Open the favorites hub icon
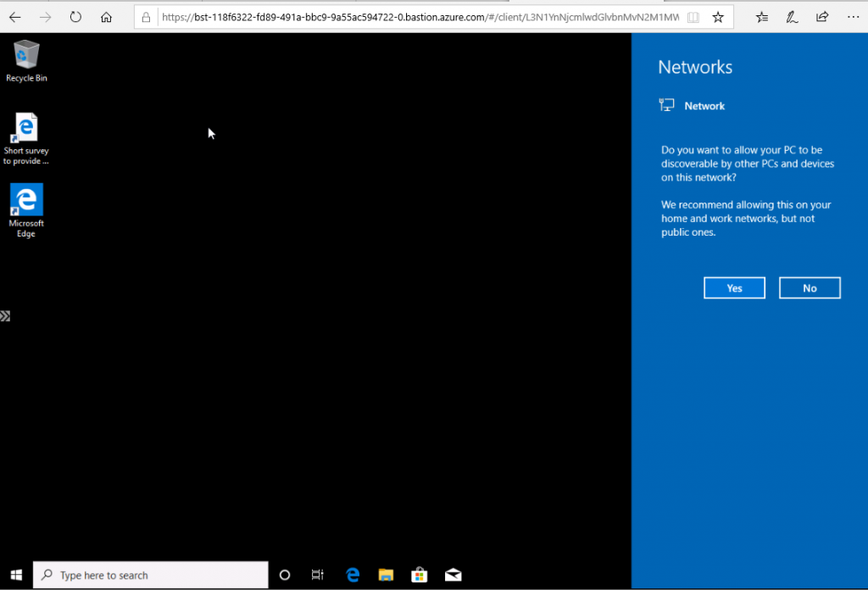868x590 pixels. click(x=761, y=17)
